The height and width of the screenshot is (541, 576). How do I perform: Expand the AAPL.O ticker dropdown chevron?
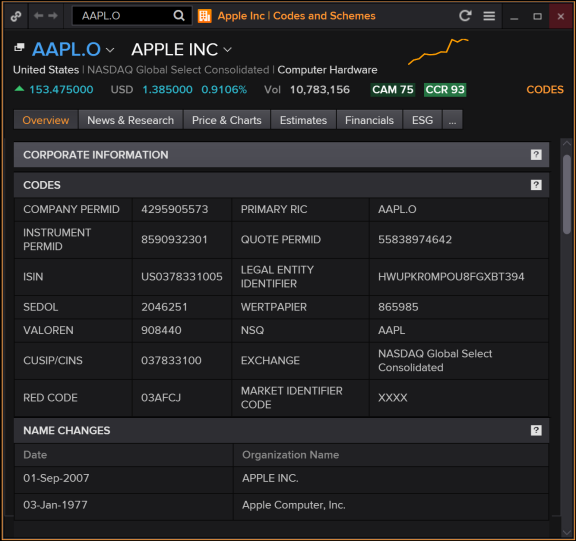tap(110, 50)
